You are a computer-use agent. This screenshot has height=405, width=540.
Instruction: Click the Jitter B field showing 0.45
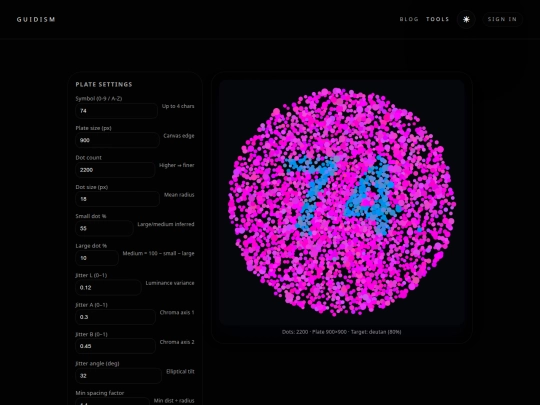[115, 346]
